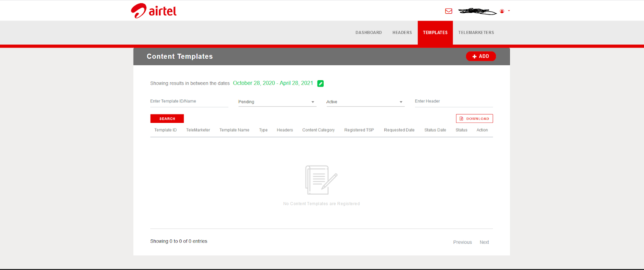Click 'No Content Templates are Registered' message

[x=322, y=204]
